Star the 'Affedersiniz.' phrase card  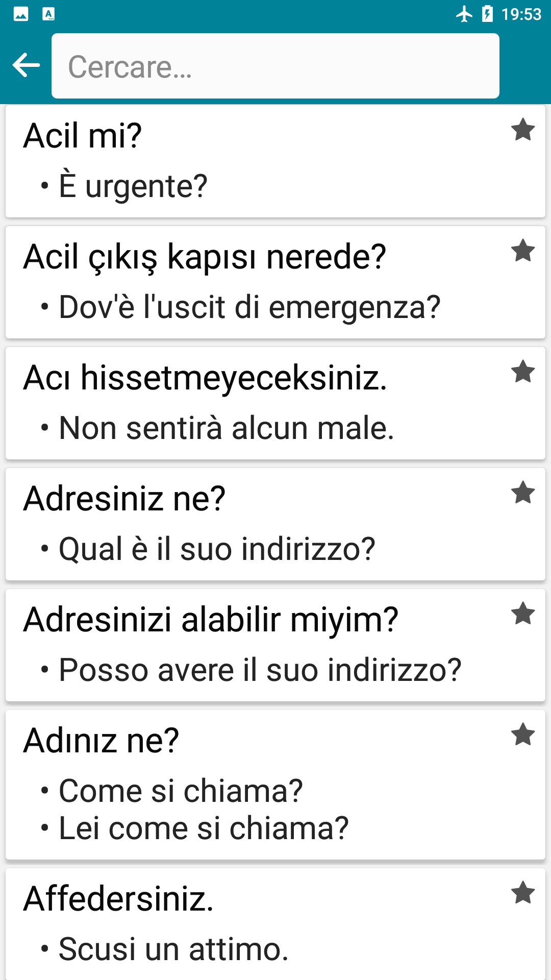pos(523,893)
